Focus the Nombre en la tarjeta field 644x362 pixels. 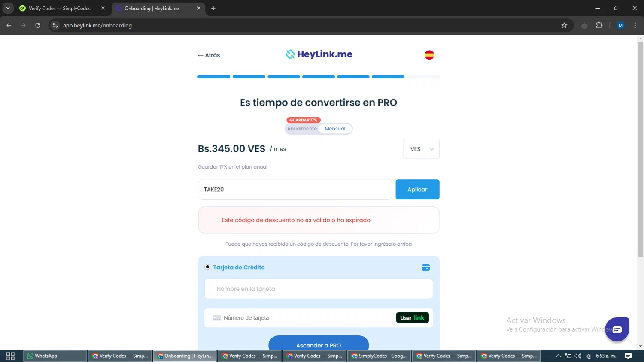[x=319, y=289]
